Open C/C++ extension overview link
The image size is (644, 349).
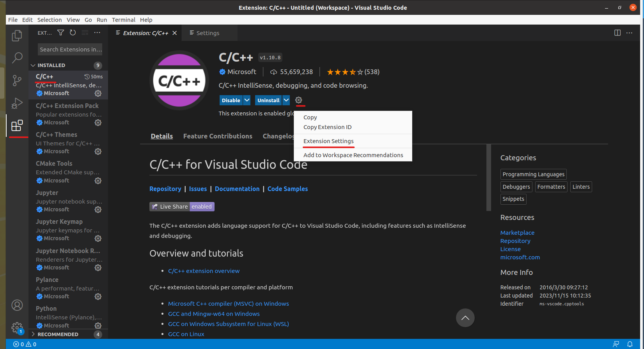204,271
